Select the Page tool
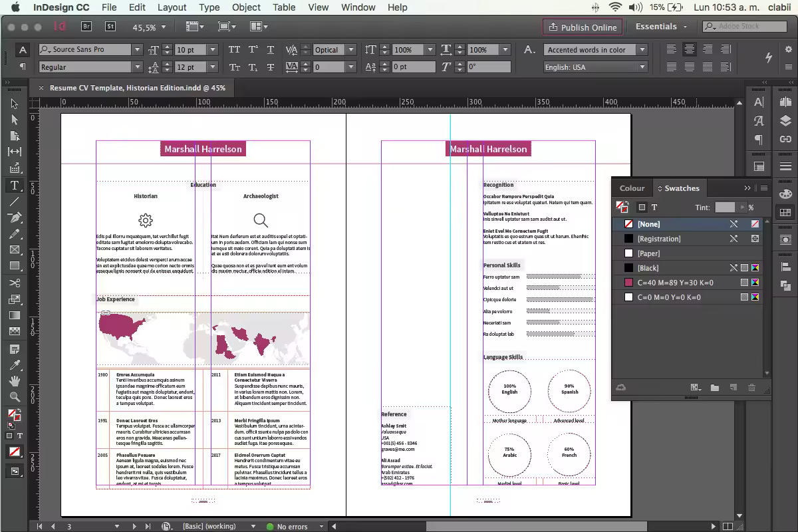The height and width of the screenshot is (532, 798). [x=15, y=136]
